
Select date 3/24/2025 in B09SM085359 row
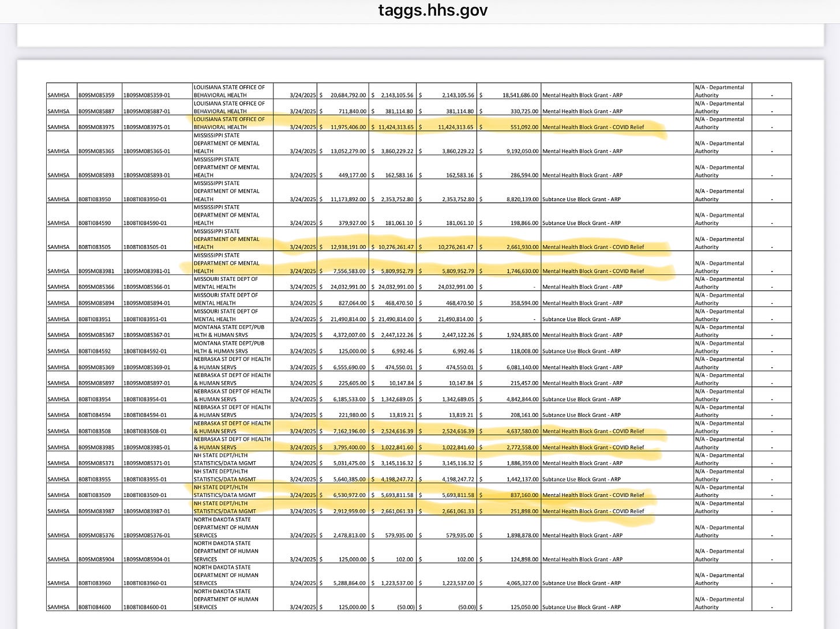coord(303,95)
